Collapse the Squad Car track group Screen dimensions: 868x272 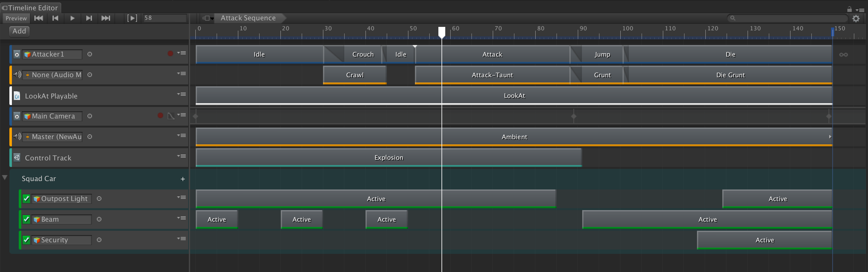click(x=5, y=178)
